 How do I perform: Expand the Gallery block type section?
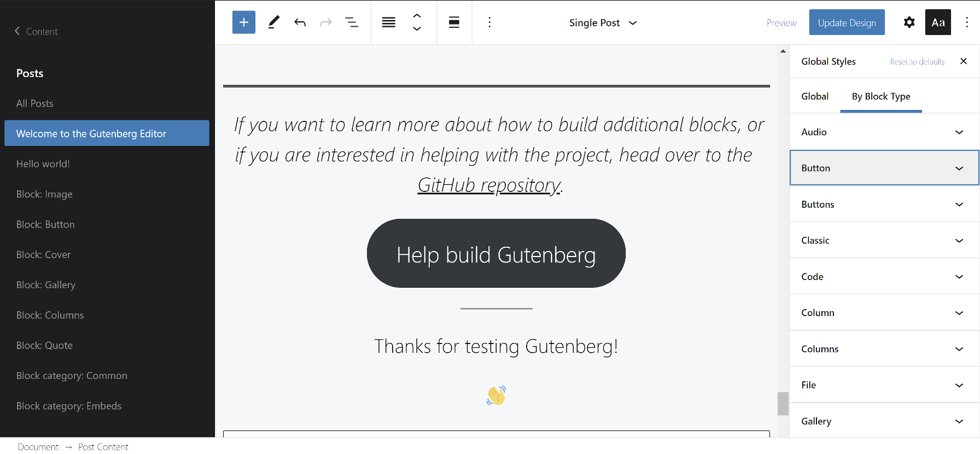coord(884,421)
